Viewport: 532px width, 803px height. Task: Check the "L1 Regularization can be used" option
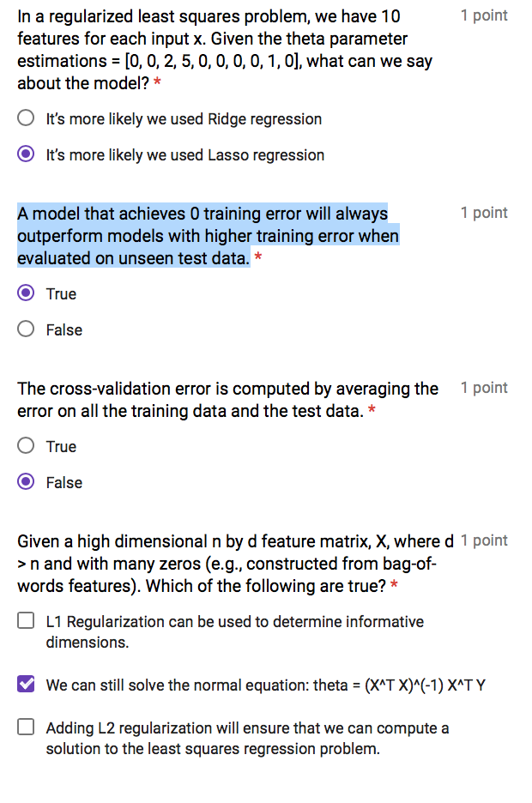[26, 619]
